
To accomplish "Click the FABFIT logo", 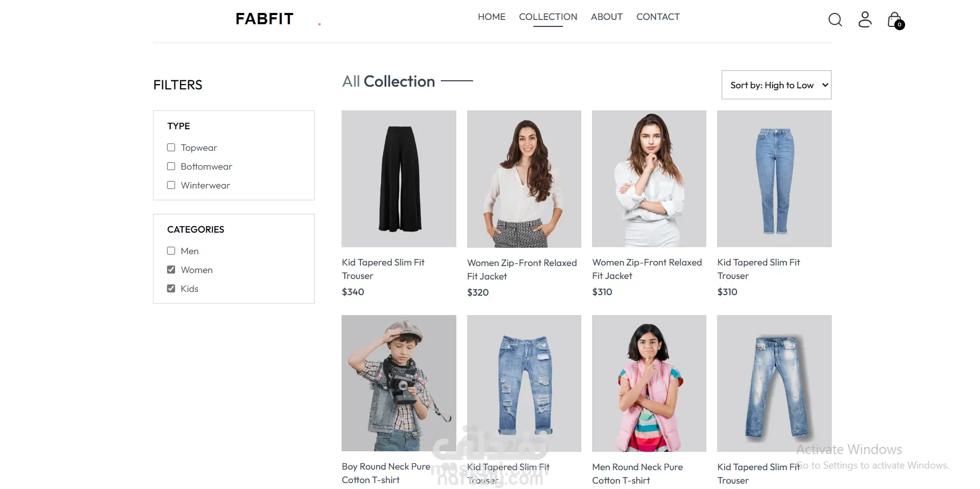I will tap(265, 19).
